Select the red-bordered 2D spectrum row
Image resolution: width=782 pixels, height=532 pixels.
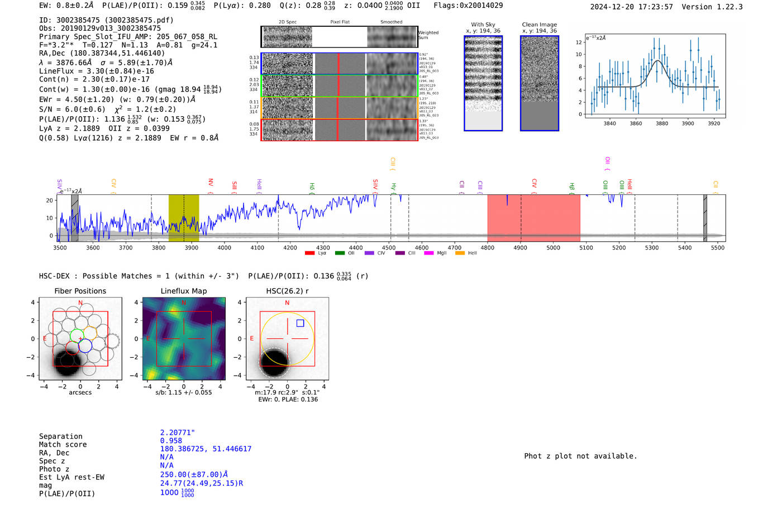pos(339,130)
